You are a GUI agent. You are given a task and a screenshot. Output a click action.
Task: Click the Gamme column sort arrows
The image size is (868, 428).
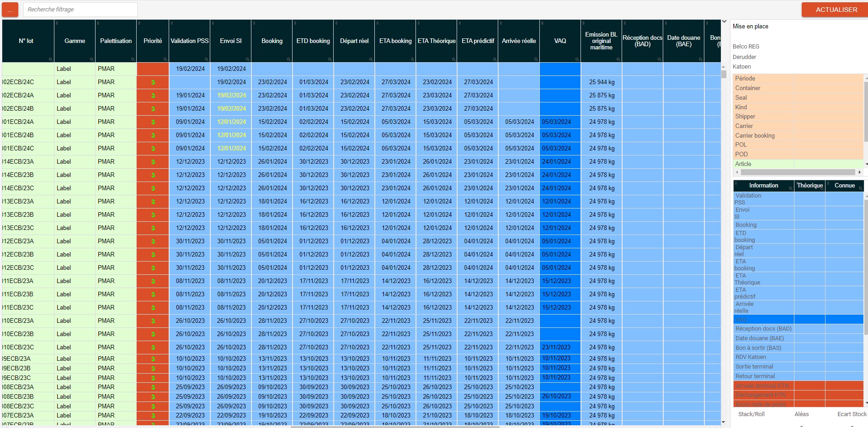pos(57,23)
